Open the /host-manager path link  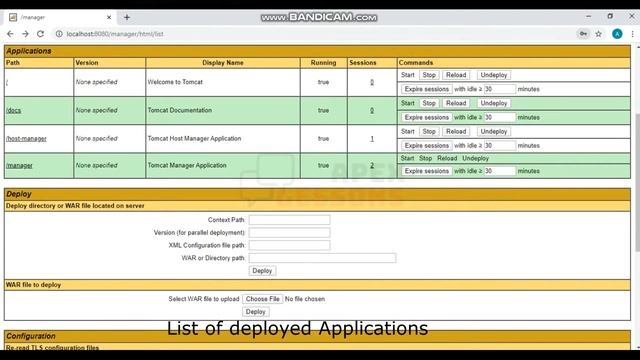(26, 139)
